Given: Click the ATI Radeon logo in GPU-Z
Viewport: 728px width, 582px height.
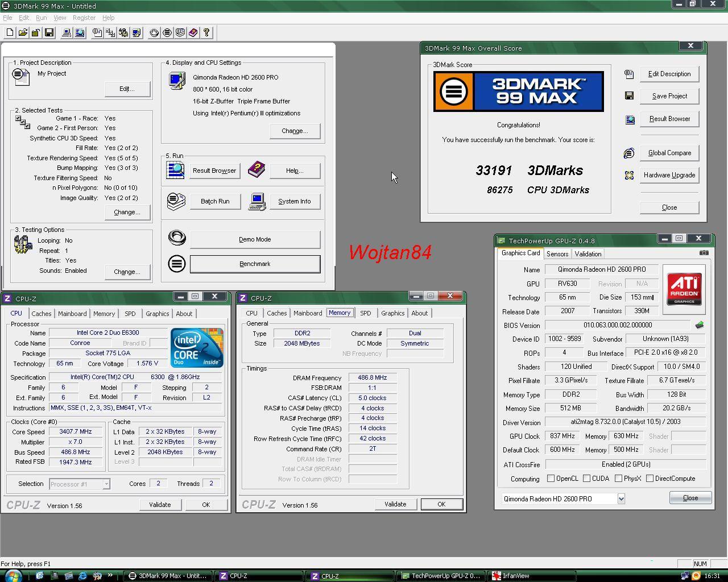Looking at the screenshot, I should click(684, 289).
